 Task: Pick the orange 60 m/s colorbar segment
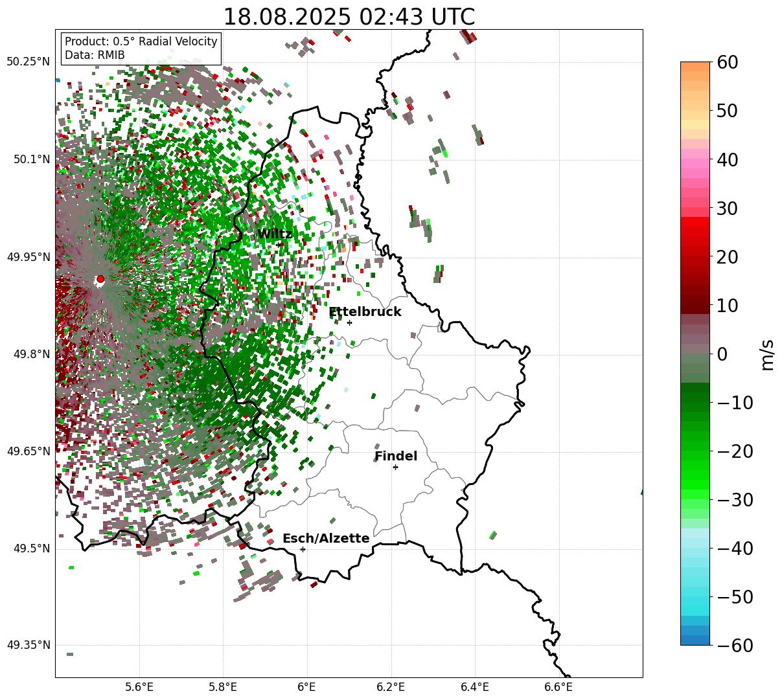[695, 67]
